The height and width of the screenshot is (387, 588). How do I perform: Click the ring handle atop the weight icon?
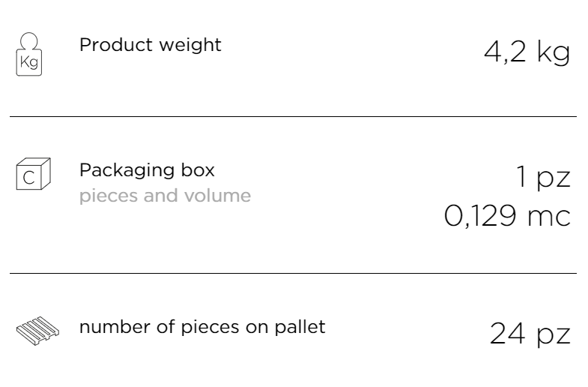(x=29, y=40)
